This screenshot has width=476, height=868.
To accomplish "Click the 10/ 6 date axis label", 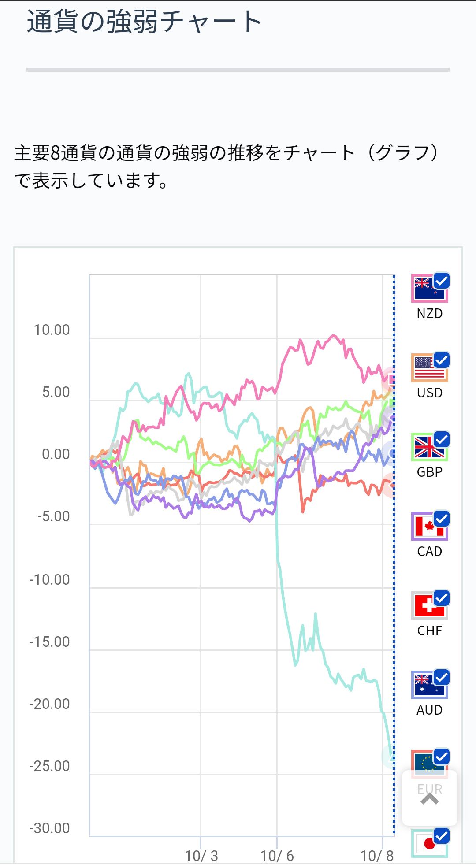I will coord(277,856).
